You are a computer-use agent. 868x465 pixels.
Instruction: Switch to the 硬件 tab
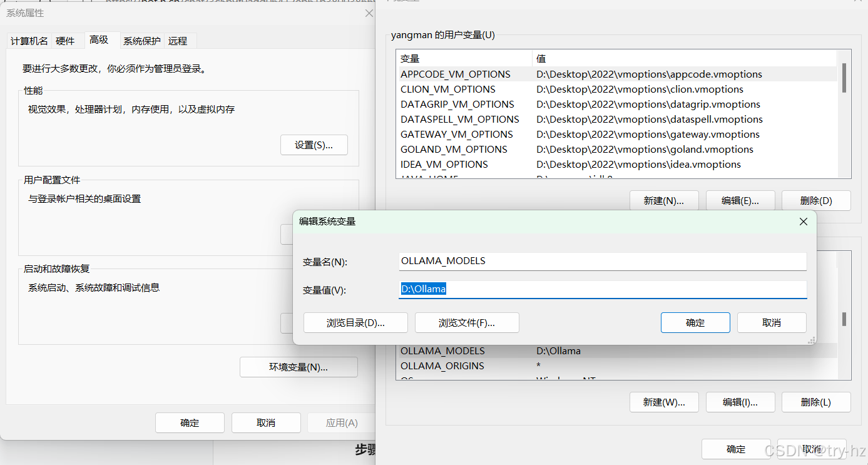65,41
